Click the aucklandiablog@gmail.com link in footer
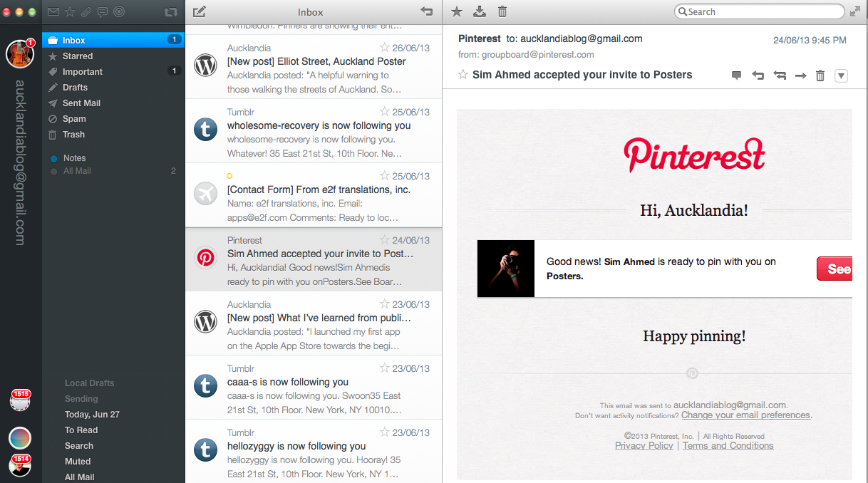 (x=730, y=405)
